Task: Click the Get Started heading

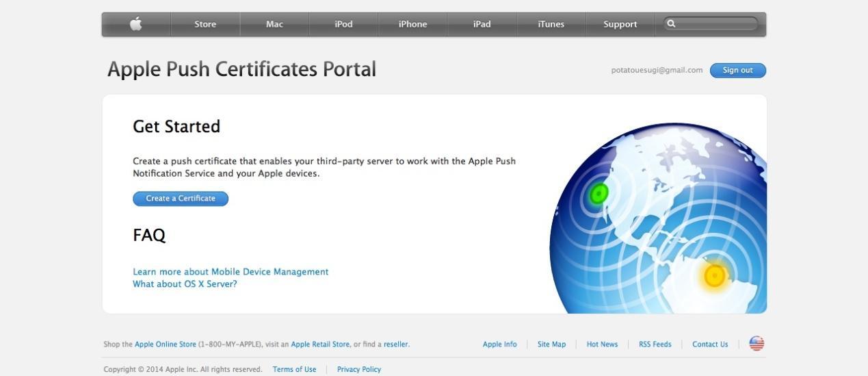Action: 176,126
